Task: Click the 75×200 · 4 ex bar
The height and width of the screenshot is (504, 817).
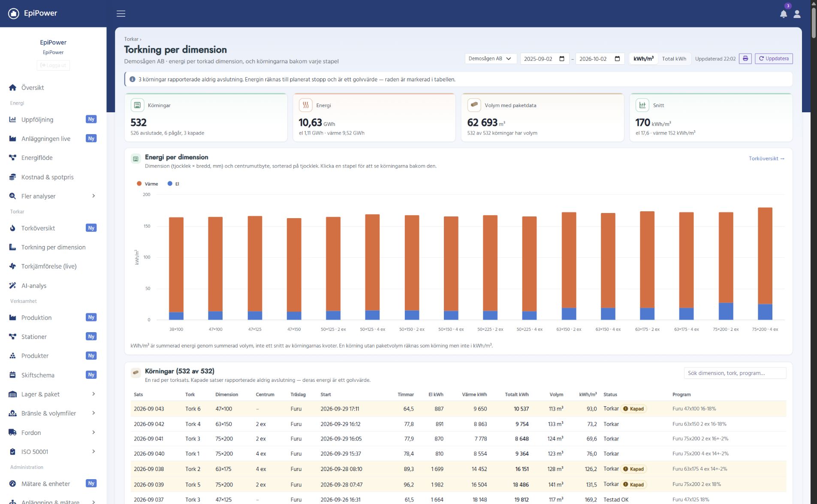Action: coord(765,264)
